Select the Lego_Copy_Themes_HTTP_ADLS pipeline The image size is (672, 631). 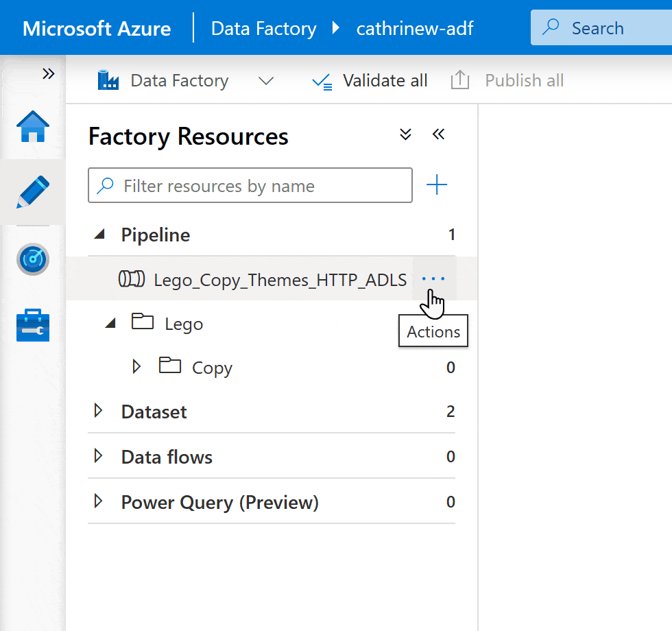point(280,279)
